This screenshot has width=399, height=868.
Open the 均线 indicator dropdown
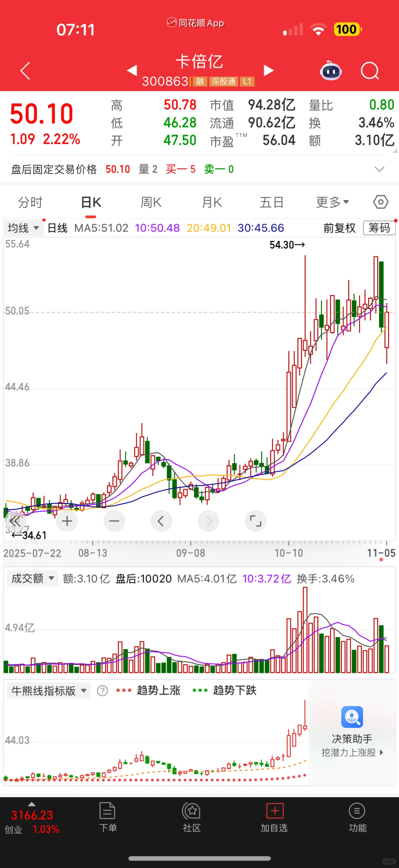click(23, 228)
